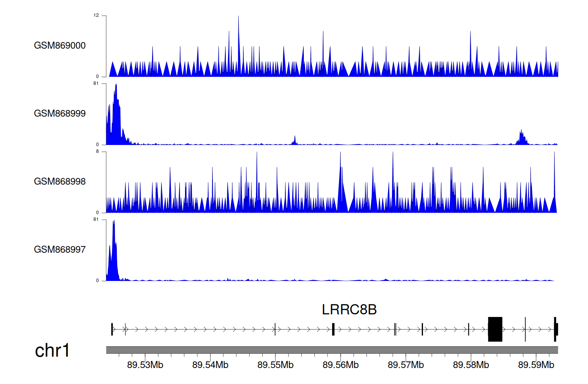Click the 89.59Mb axis label
This screenshot has width=588, height=384.
[536, 365]
